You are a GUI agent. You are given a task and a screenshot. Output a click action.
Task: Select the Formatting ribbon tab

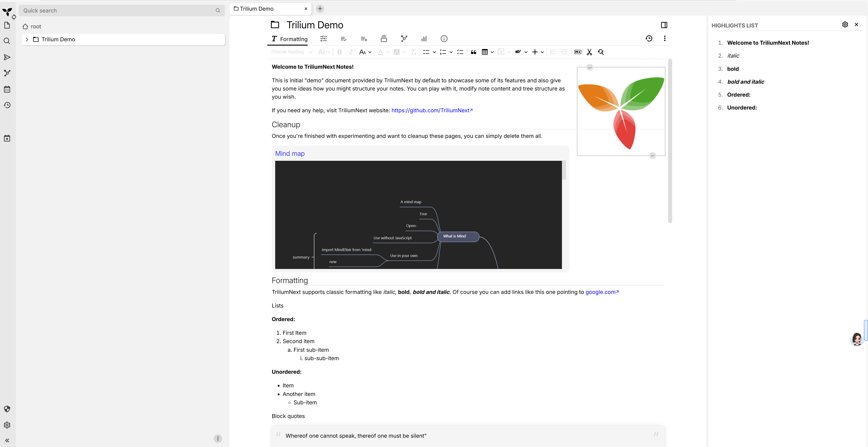click(289, 39)
